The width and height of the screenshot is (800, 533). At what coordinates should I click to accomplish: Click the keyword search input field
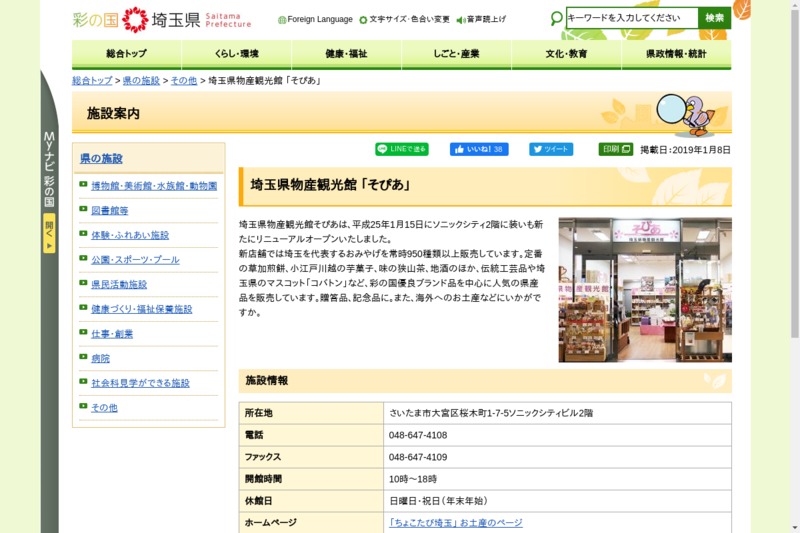coord(631,18)
